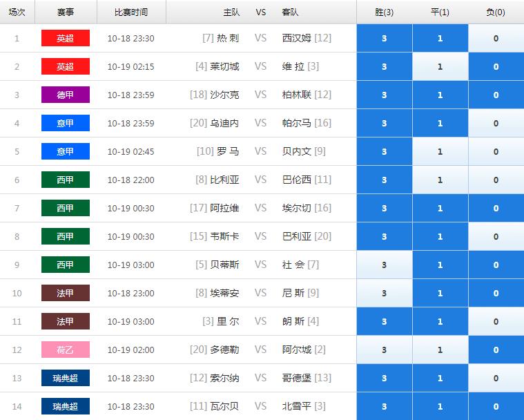The image size is (524, 420).
Task: Click the 平(1) column header
Action: click(x=440, y=12)
